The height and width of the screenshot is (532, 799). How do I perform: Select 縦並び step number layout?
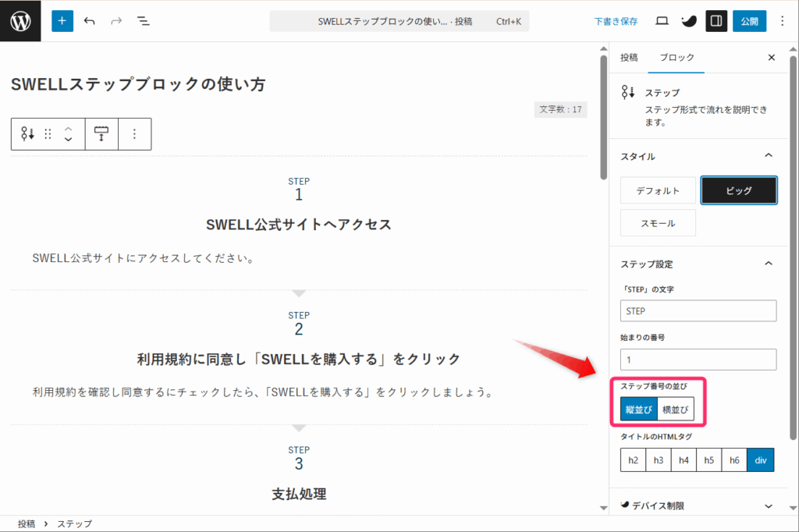click(638, 410)
